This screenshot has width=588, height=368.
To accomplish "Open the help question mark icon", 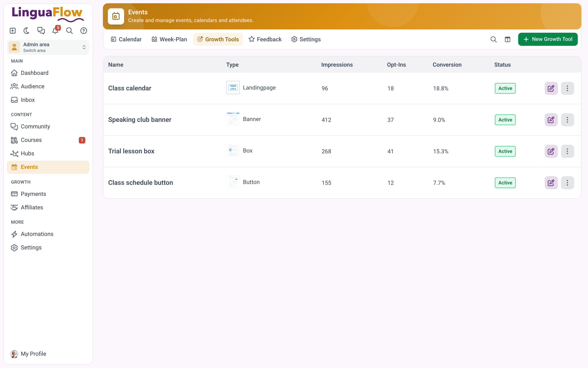I will click(x=84, y=31).
